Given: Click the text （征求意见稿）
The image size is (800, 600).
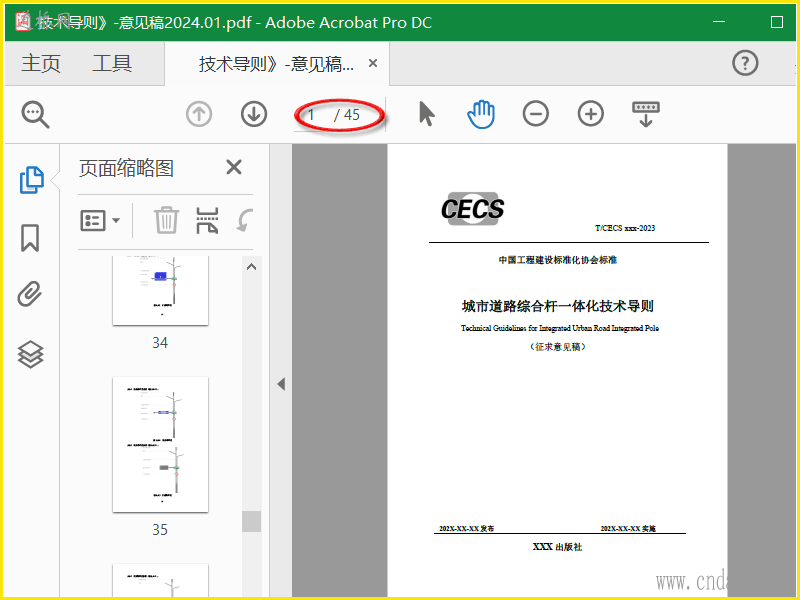Looking at the screenshot, I should pyautogui.click(x=558, y=347).
